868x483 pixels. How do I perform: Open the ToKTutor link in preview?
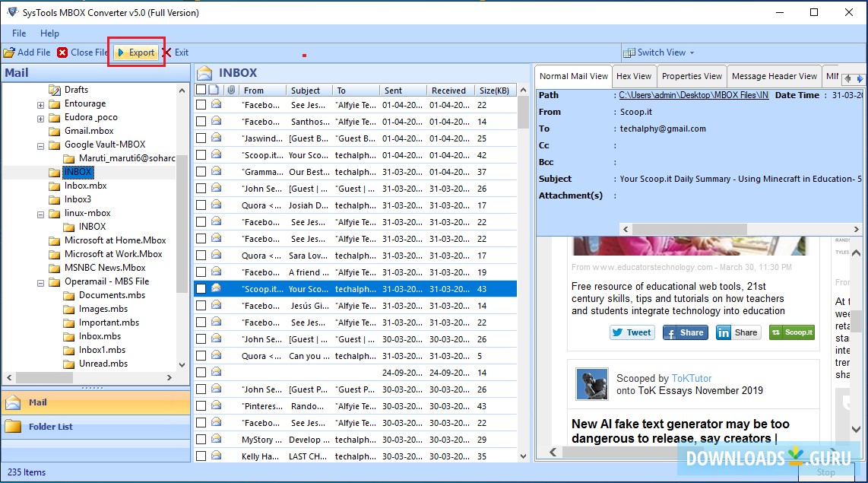[x=692, y=378]
